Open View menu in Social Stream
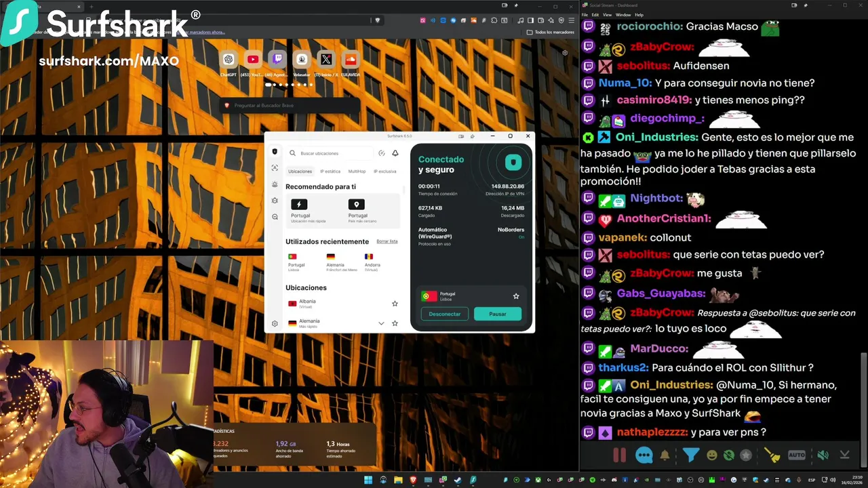 coord(607,14)
